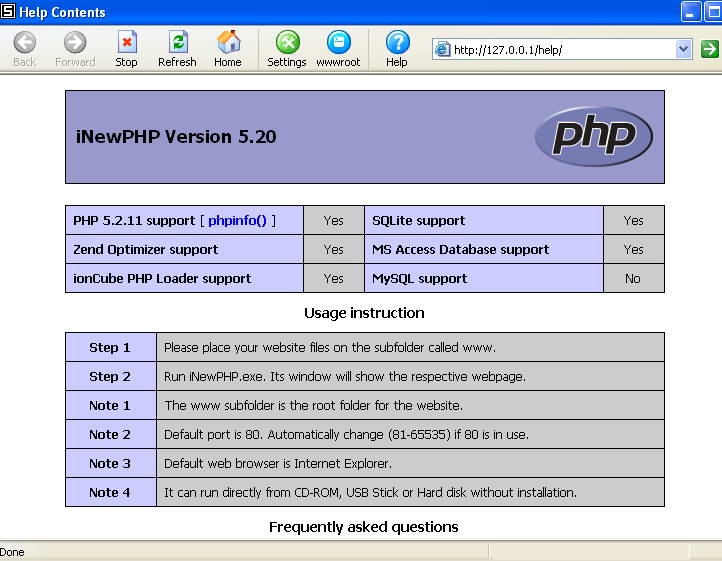The image size is (722, 561).
Task: Minimize the Help Contents window
Action: (x=690, y=12)
